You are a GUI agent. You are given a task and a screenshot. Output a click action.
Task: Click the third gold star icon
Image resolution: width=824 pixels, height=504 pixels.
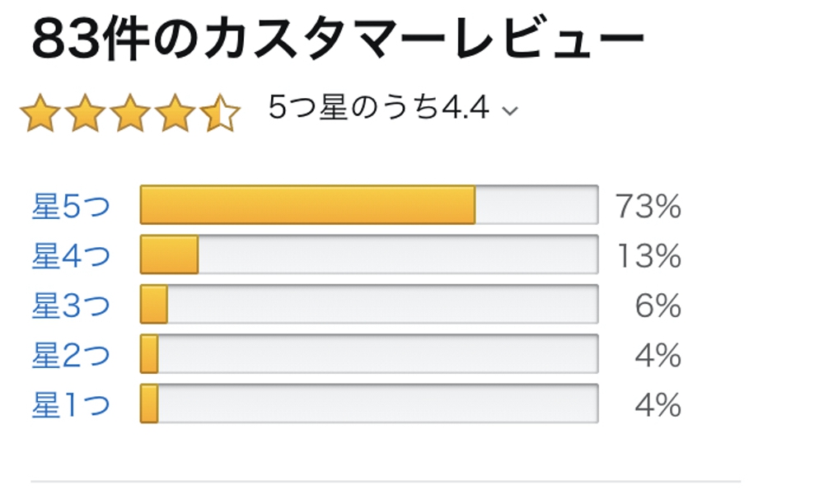coord(130,114)
